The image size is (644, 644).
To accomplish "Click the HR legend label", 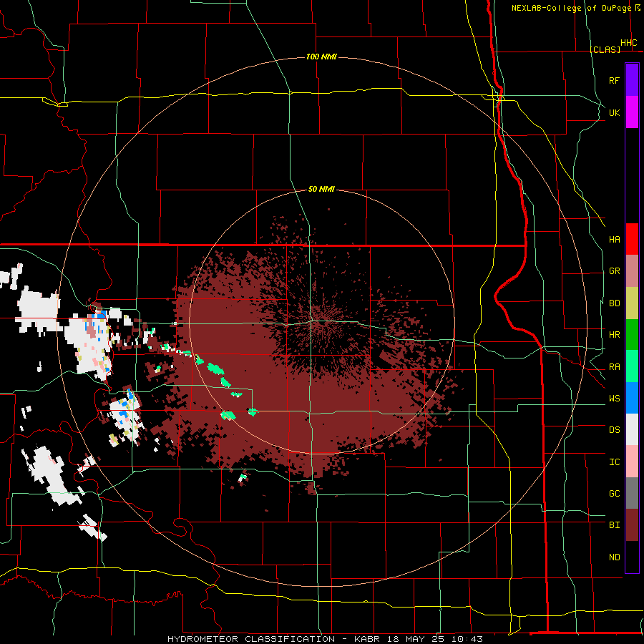I will pos(615,335).
